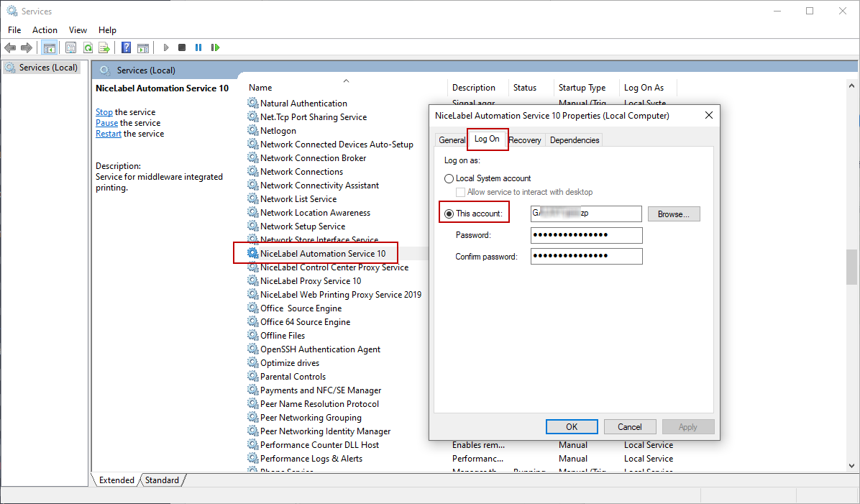Sort services by the Name column header
This screenshot has height=504, width=860.
pos(260,88)
